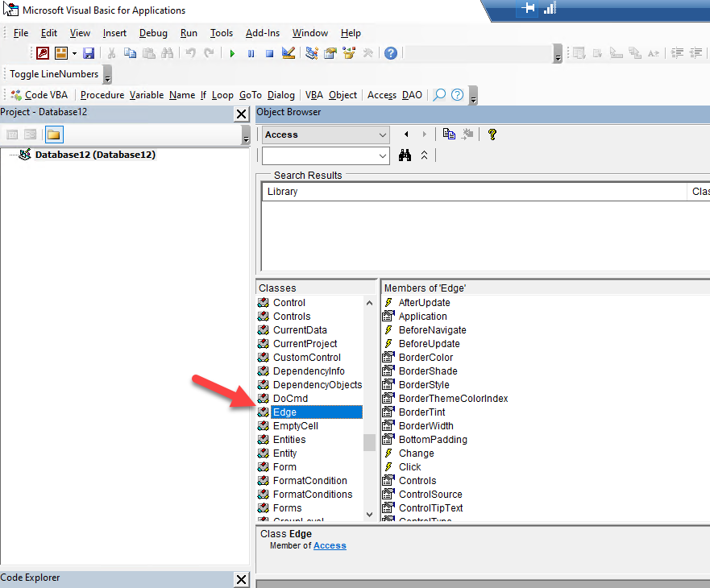The height and width of the screenshot is (588, 710).
Task: Open the Insert menu
Action: coord(114,33)
